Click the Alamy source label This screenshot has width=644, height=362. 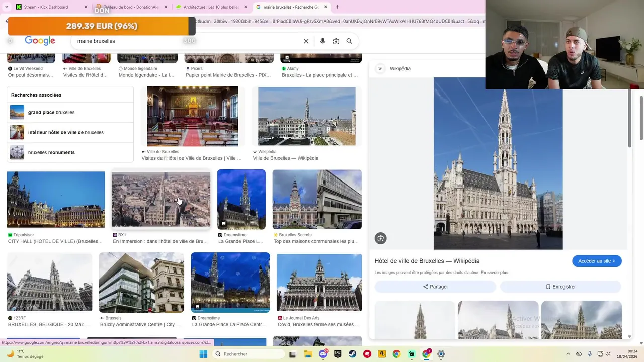coord(293,69)
